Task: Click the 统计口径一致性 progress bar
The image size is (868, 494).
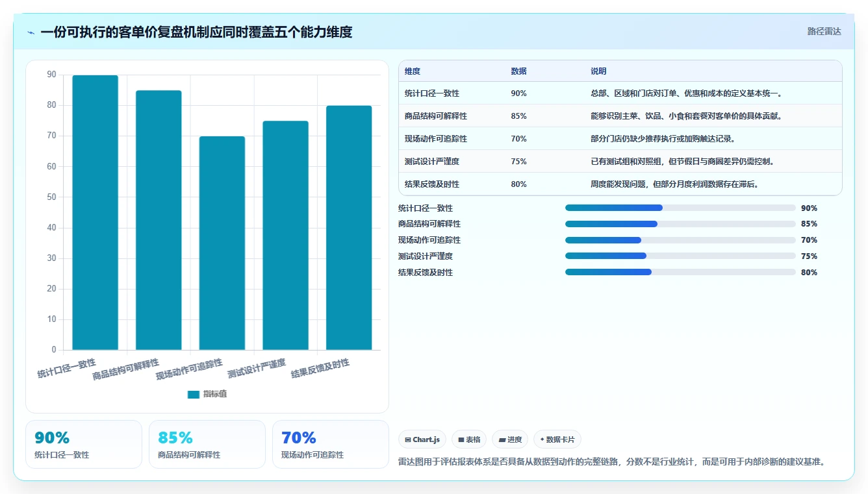Action: (680, 208)
